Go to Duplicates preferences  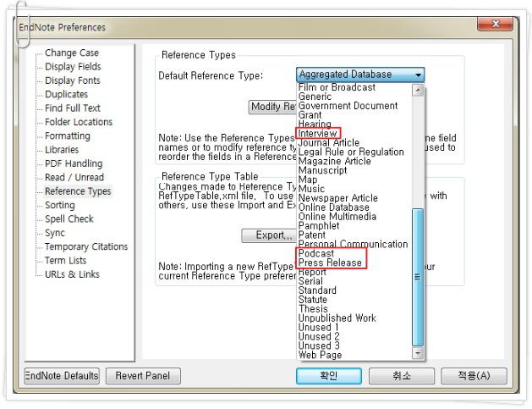pyautogui.click(x=66, y=94)
